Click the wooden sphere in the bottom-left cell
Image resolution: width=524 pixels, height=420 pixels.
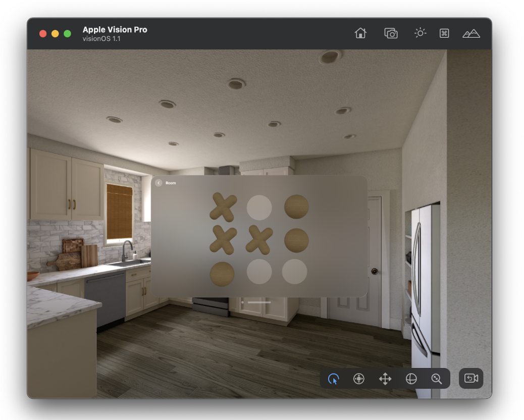(x=222, y=274)
